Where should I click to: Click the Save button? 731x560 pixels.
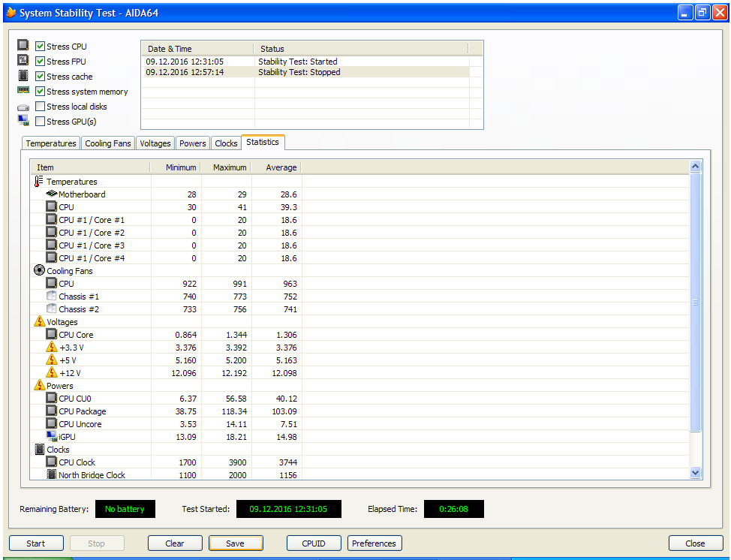(x=236, y=543)
